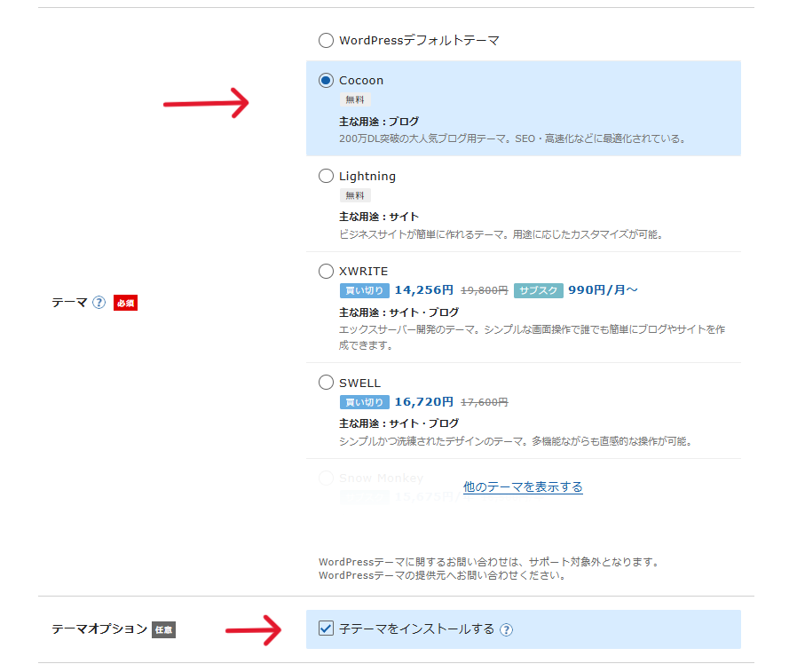The image size is (797, 672).
Task: Click the Cocoon theme name label
Action: tap(361, 80)
